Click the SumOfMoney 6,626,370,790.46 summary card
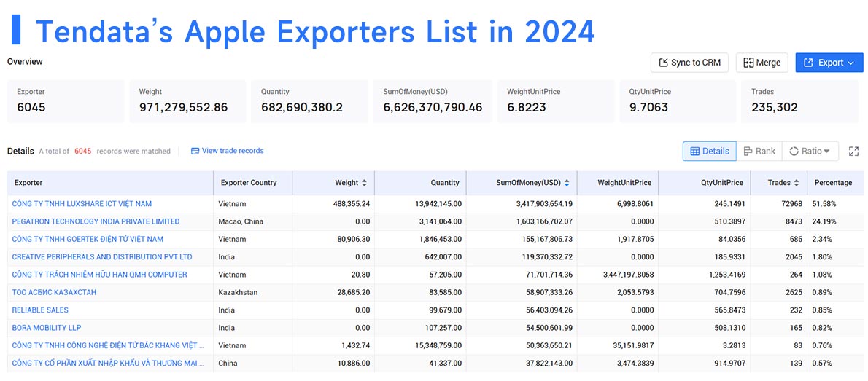This screenshot has height=381, width=868. tap(433, 101)
